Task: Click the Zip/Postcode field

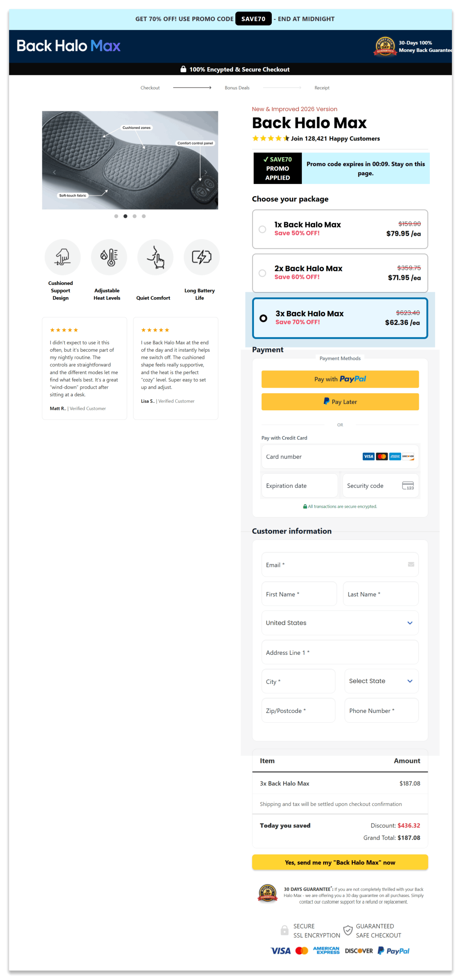Action: click(x=298, y=711)
